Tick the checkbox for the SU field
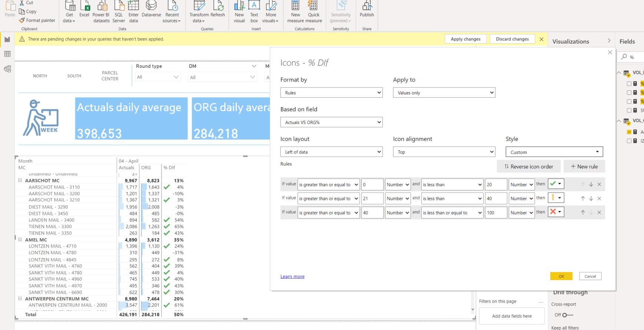This screenshot has width=644, height=330. 629,110
